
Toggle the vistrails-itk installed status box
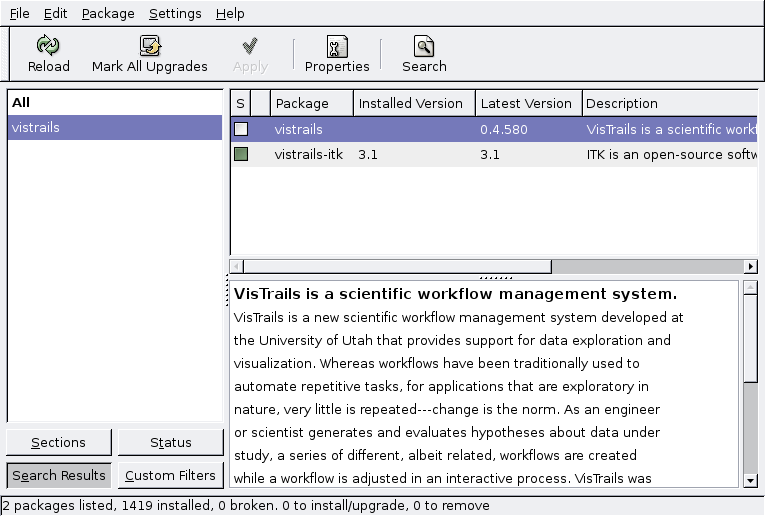[x=241, y=154]
